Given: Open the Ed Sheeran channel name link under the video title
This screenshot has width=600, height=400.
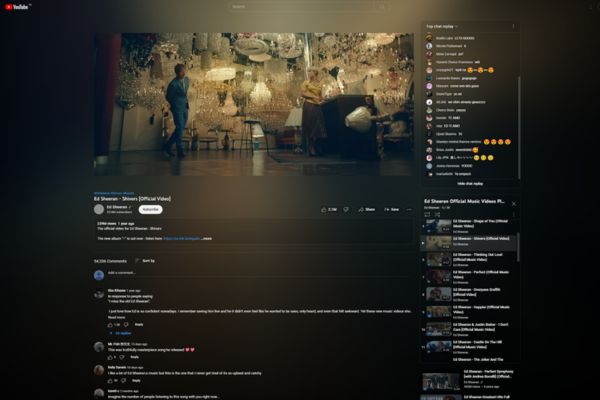Looking at the screenshot, I should pyautogui.click(x=117, y=207).
